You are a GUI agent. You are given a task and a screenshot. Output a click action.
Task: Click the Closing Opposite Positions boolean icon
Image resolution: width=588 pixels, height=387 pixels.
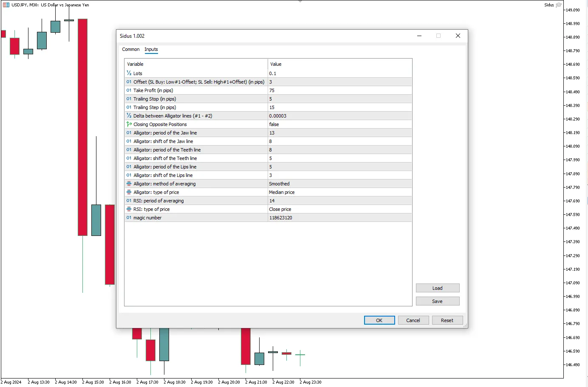pos(129,124)
